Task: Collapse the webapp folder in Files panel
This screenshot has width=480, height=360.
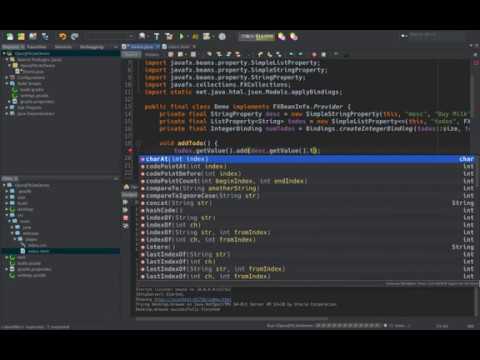Action: coord(13,233)
